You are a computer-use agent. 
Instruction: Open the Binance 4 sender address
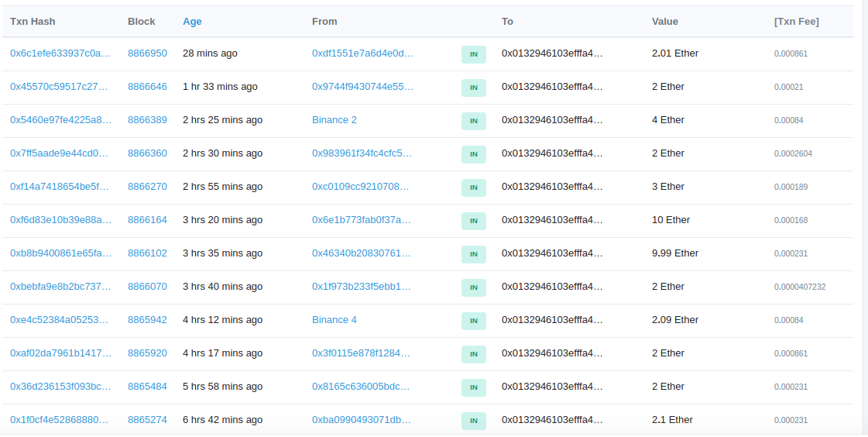[x=335, y=319]
